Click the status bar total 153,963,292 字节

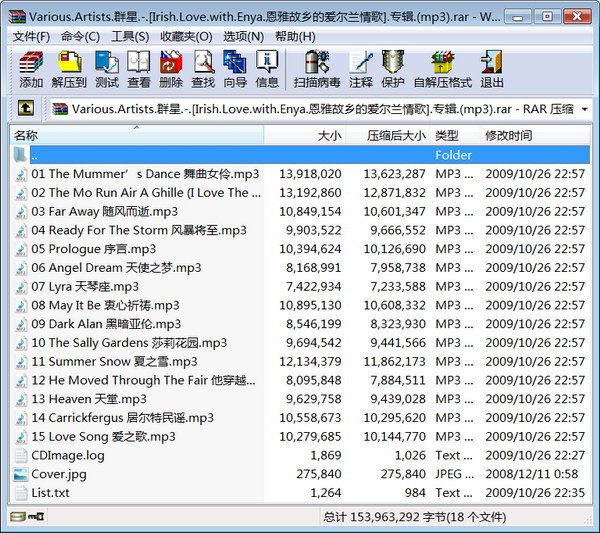[x=414, y=517]
